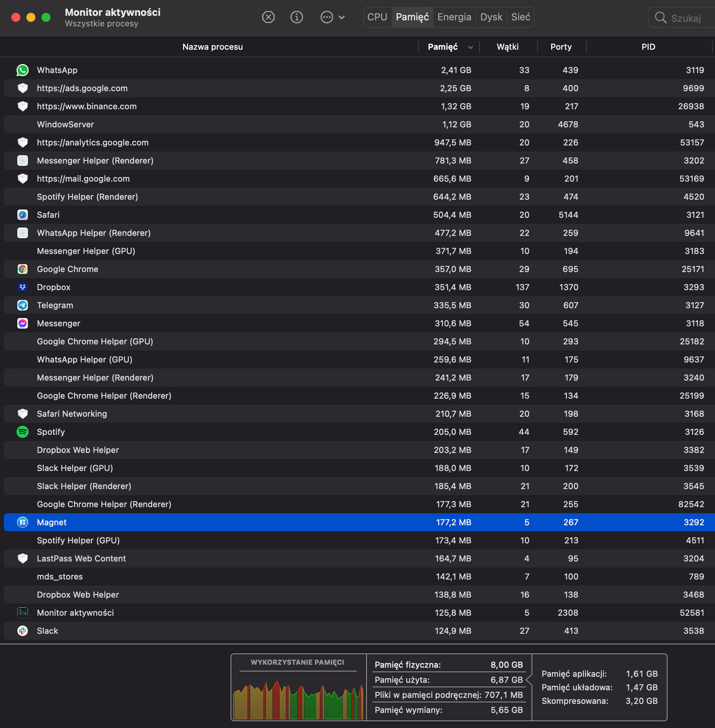Sort by the Porty column header

(x=561, y=47)
